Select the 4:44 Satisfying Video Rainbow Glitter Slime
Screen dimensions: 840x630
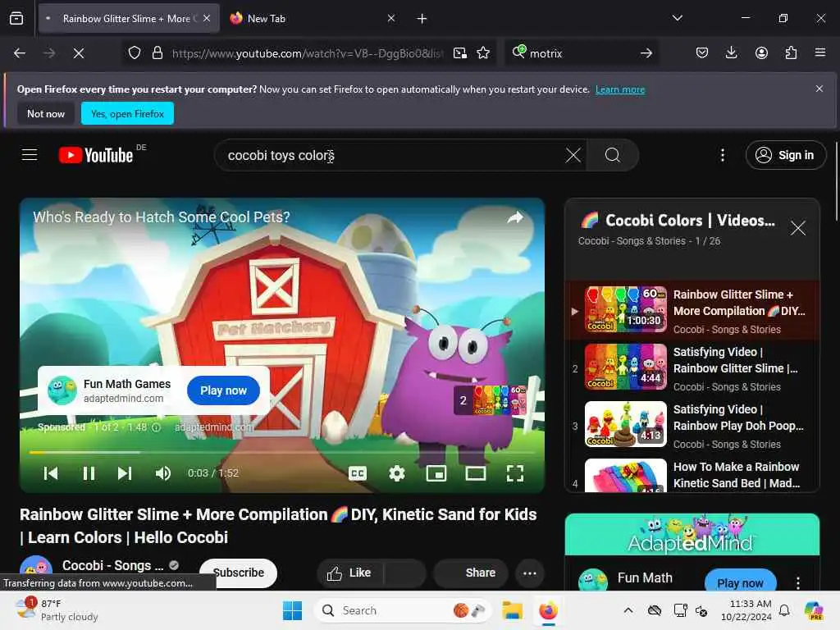692,368
